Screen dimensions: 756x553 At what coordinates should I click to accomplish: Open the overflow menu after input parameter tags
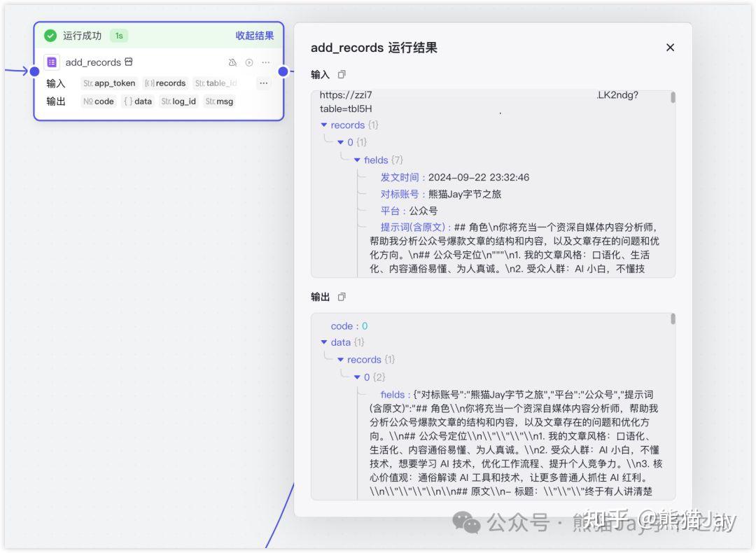(264, 83)
